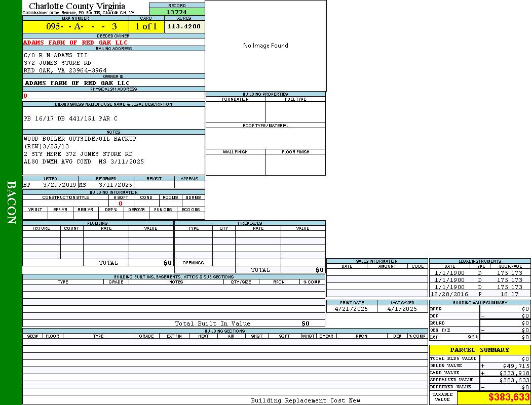Click the legal description PB 16/17 text
Screen dimensions: 532x405
(x=70, y=118)
